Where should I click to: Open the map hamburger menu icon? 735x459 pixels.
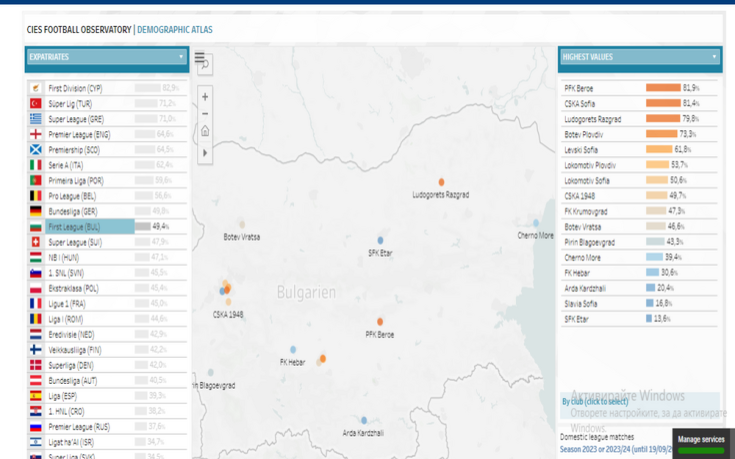click(200, 57)
